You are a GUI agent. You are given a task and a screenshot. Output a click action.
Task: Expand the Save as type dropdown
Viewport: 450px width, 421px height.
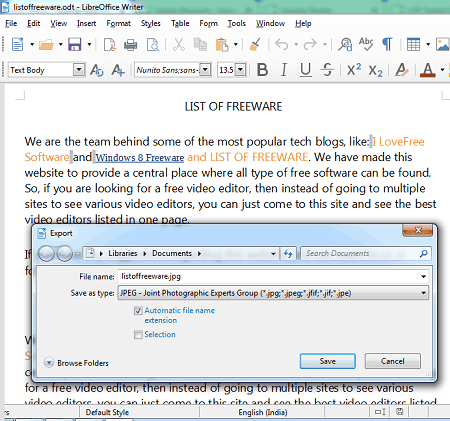(423, 293)
